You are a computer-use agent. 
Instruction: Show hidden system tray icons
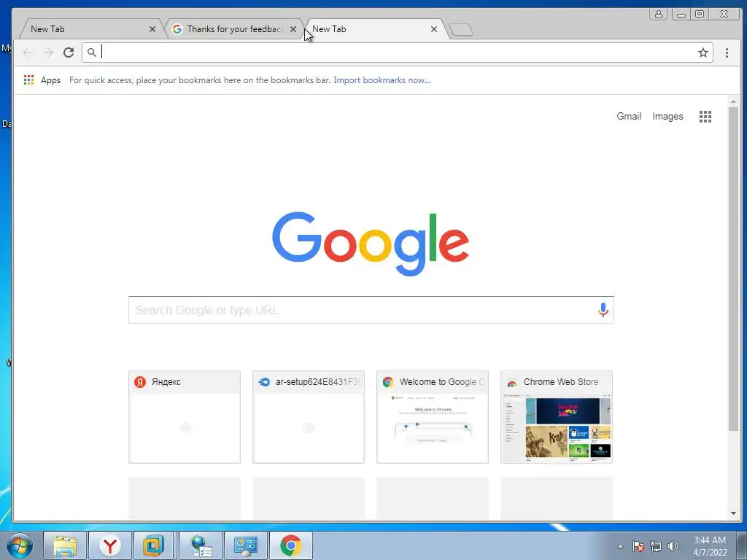(x=620, y=546)
